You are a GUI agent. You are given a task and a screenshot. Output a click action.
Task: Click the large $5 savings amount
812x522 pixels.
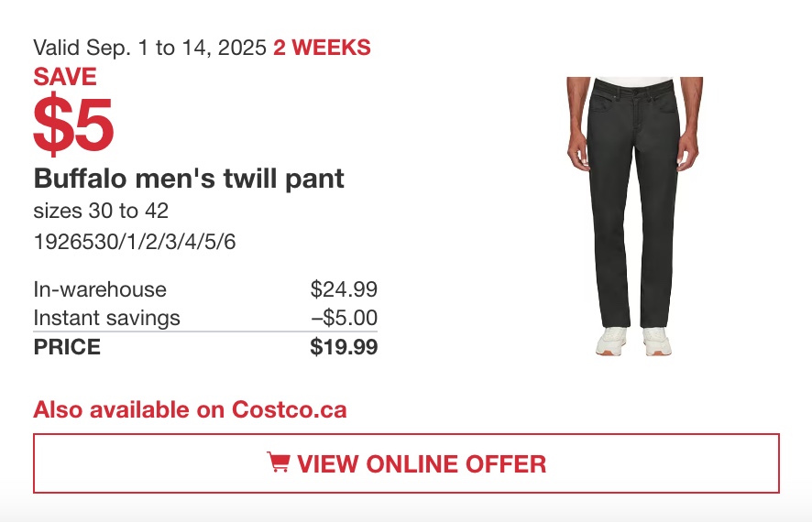[x=73, y=125]
